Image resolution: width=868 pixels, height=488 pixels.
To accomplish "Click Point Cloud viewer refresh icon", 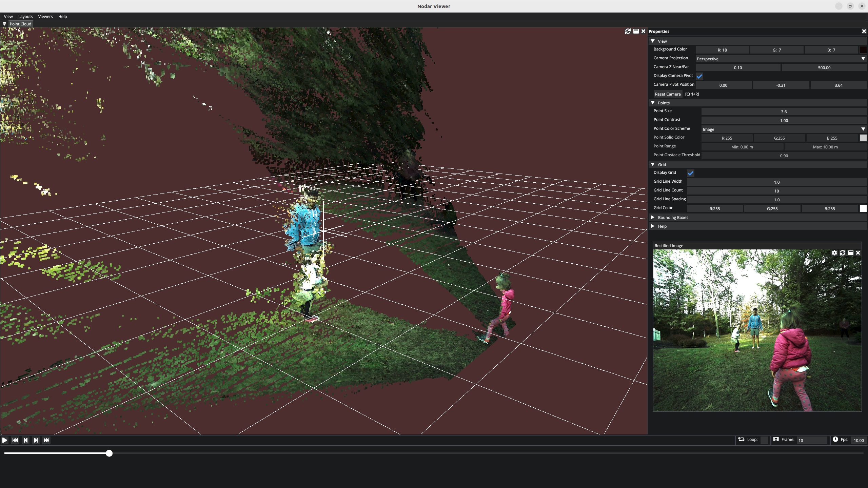I will coord(628,31).
